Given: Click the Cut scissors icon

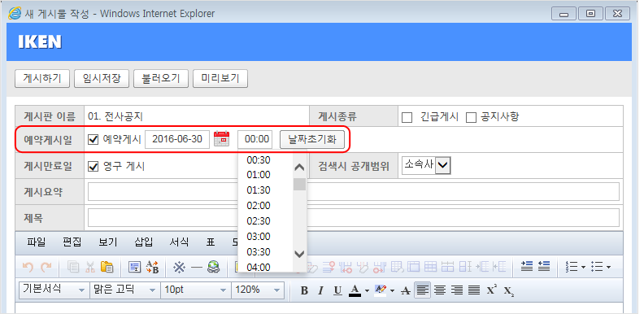Looking at the screenshot, I should click(90, 267).
